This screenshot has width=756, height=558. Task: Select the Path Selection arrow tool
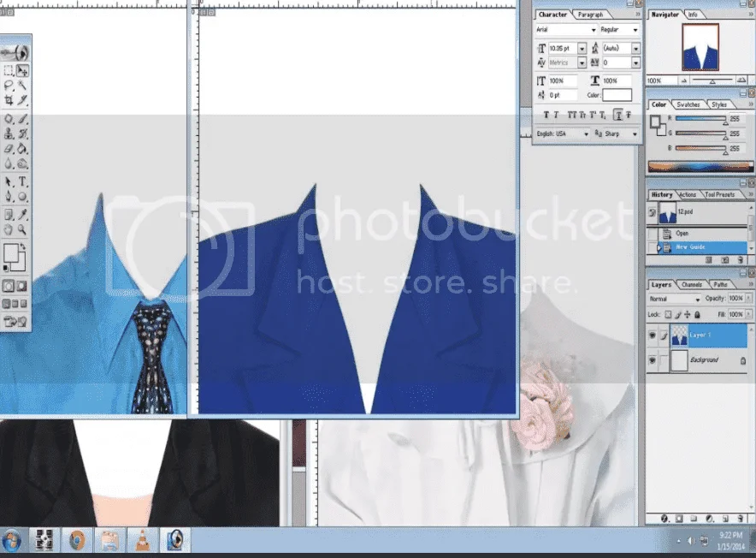9,182
